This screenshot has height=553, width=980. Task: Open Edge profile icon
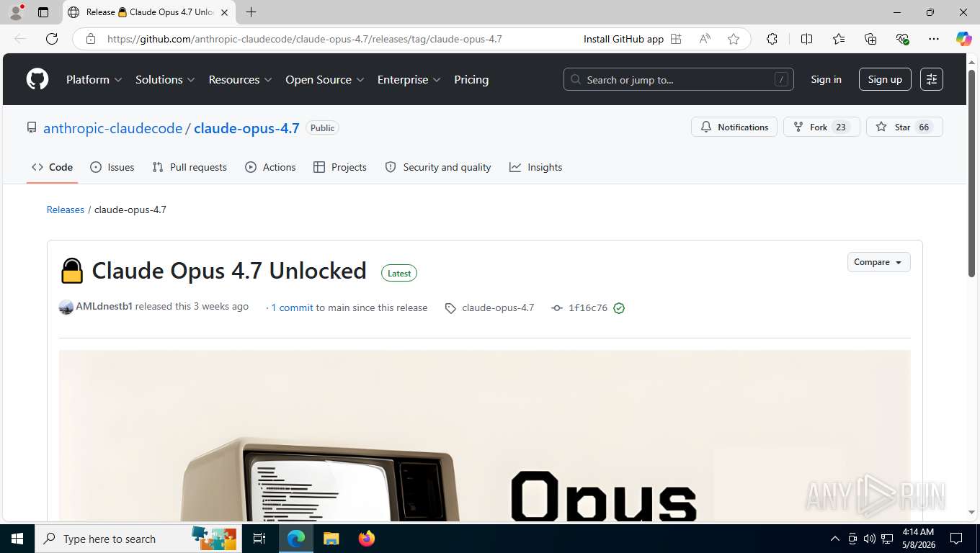16,12
